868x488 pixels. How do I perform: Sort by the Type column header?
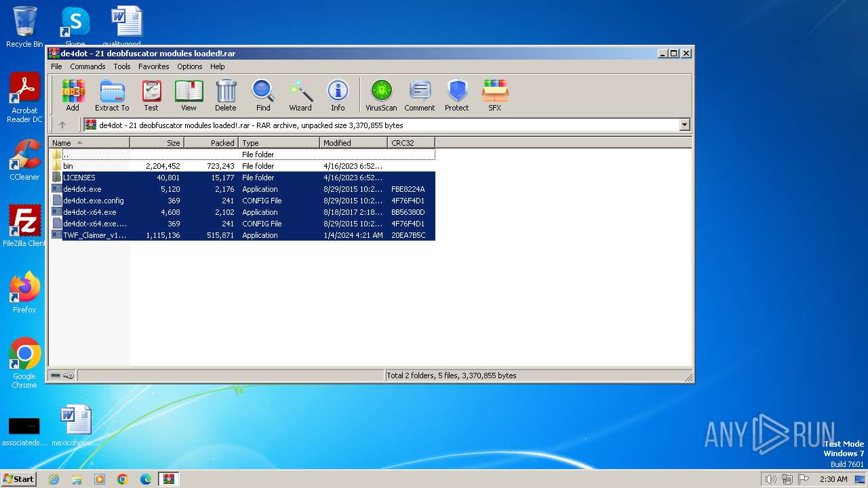(x=279, y=142)
